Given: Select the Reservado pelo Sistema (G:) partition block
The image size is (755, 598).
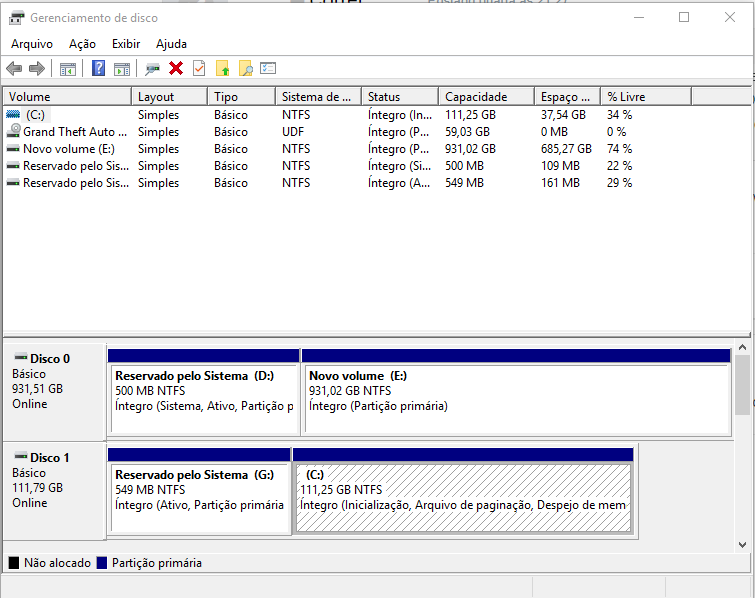Looking at the screenshot, I should point(199,491).
